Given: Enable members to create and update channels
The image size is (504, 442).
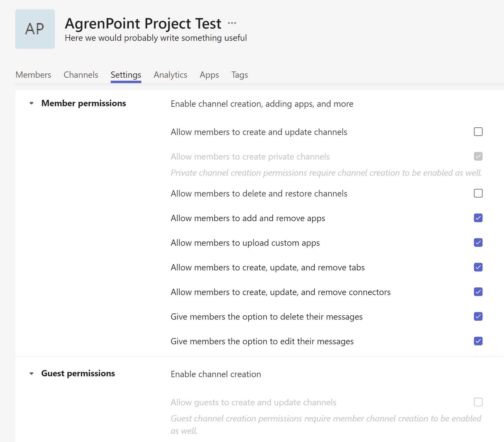Looking at the screenshot, I should (478, 132).
